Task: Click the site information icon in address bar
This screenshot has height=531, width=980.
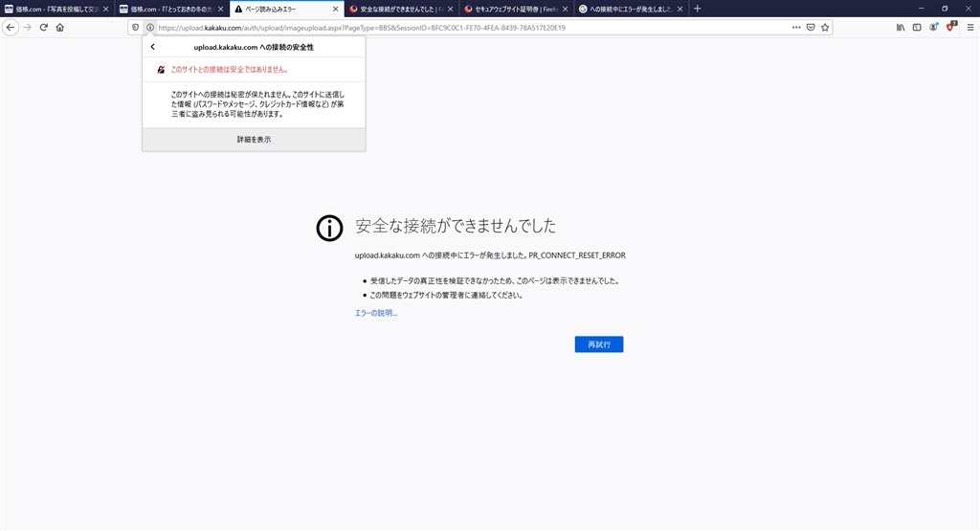Action: pos(150,28)
